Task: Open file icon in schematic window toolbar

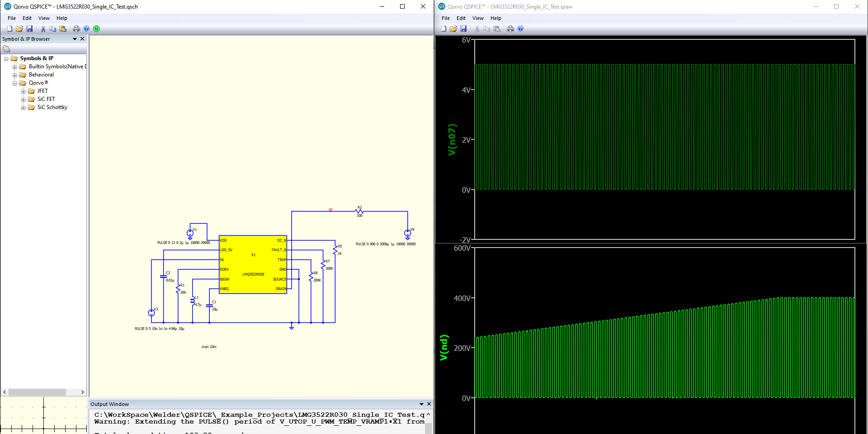Action: [19, 29]
